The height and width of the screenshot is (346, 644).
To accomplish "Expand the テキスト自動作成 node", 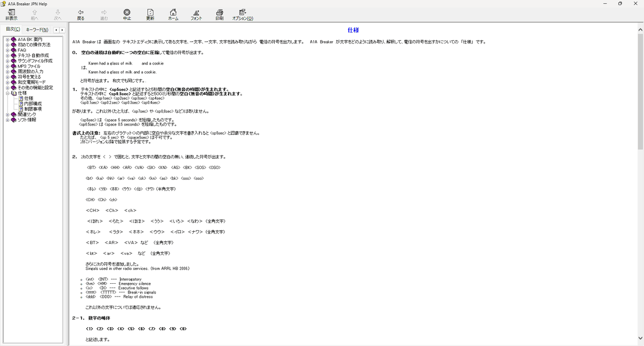I will (x=8, y=55).
